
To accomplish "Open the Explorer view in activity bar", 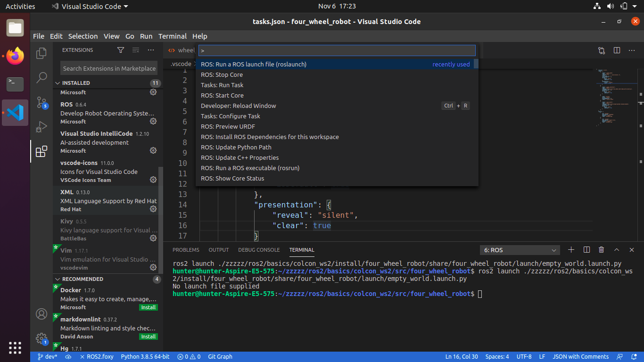I will pos(41,53).
